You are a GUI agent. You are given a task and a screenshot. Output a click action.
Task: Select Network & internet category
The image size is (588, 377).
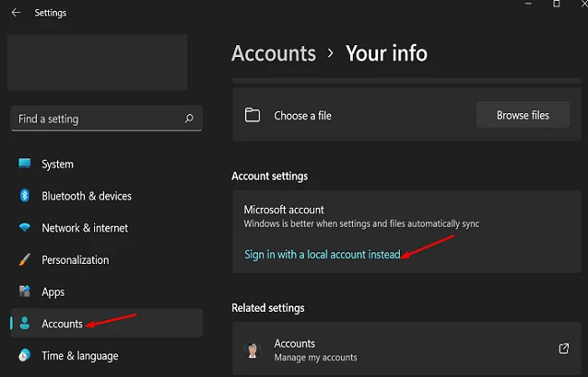pos(107,228)
